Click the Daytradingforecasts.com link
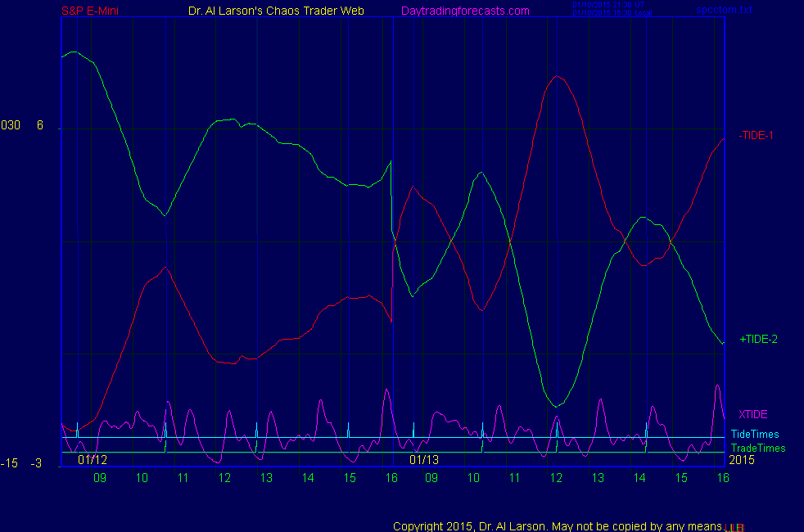Image resolution: width=804 pixels, height=532 pixels. pyautogui.click(x=465, y=11)
